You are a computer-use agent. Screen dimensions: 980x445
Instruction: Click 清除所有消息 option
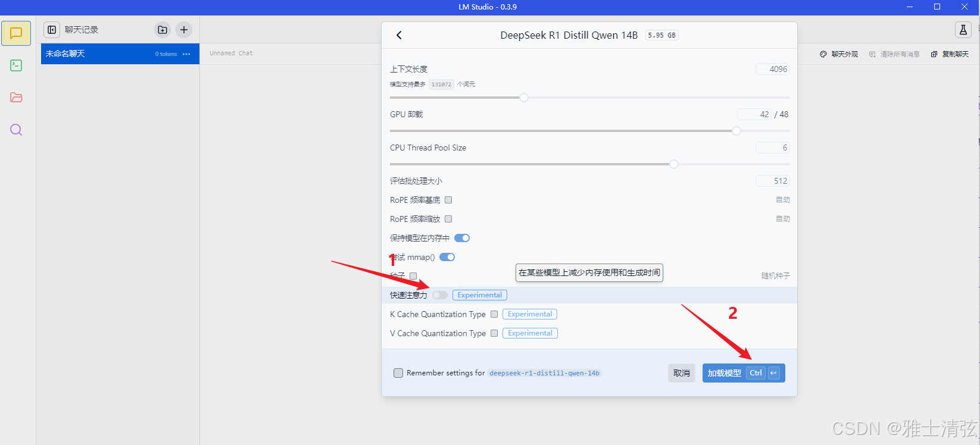pos(894,54)
